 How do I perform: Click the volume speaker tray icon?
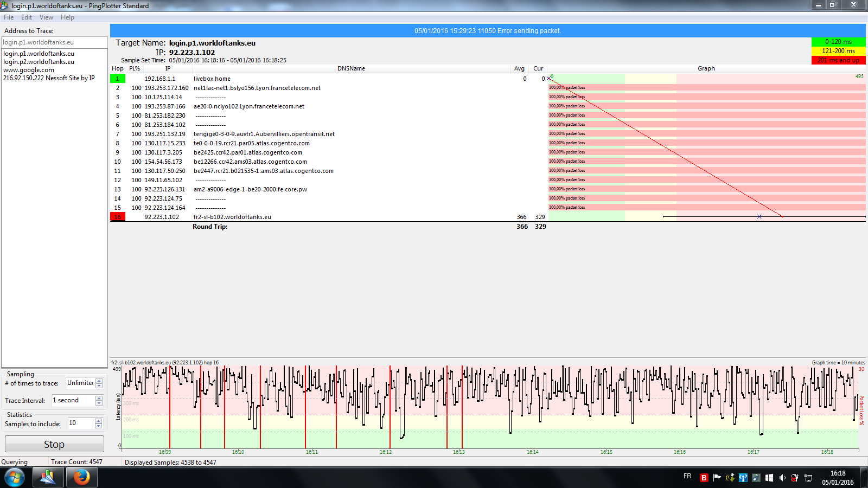782,478
